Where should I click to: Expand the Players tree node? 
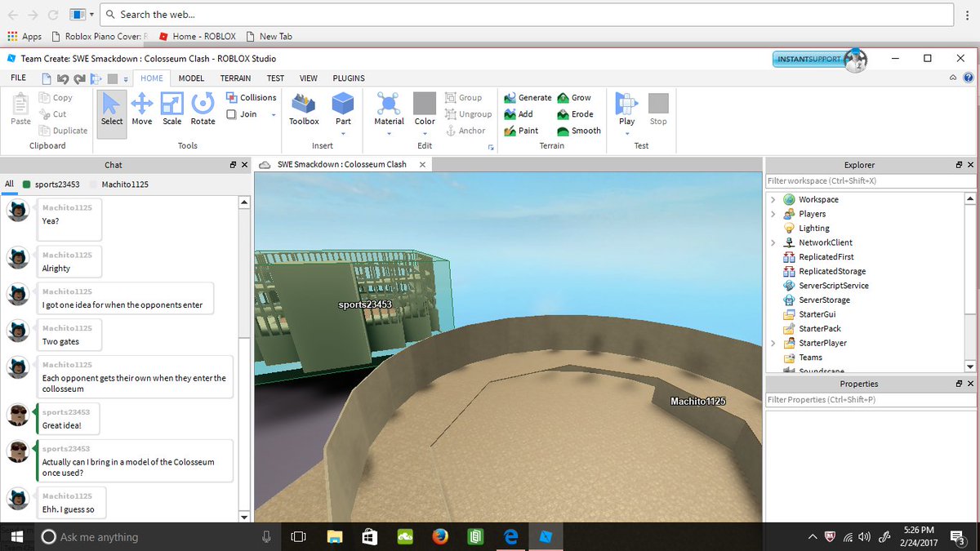coord(773,214)
